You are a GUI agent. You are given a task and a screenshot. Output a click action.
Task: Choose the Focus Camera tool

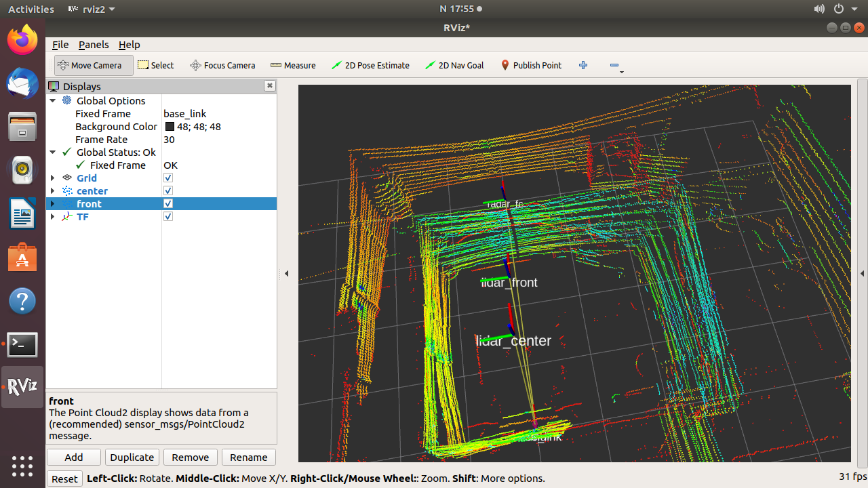click(x=222, y=65)
